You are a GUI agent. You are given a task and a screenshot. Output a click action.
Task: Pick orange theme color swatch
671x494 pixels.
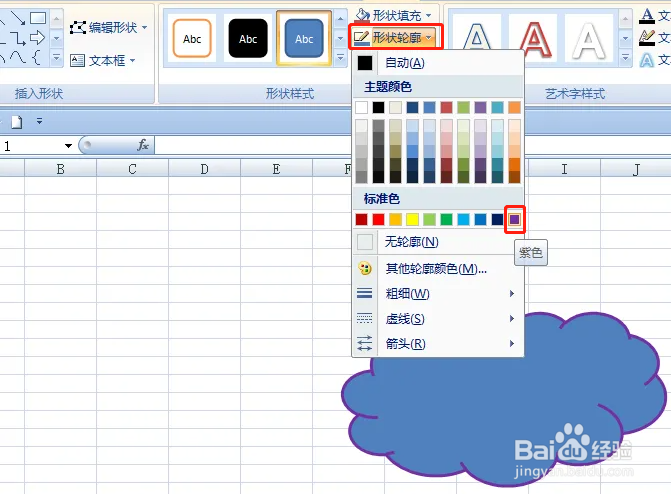pos(514,107)
